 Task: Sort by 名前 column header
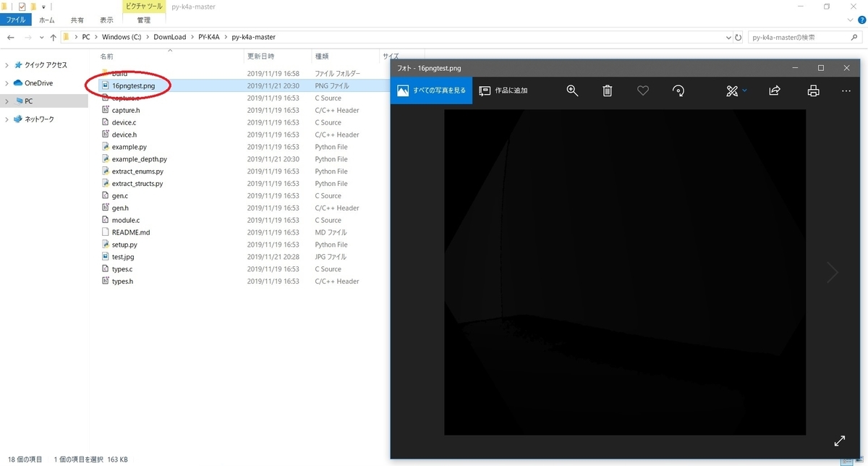[x=106, y=56]
